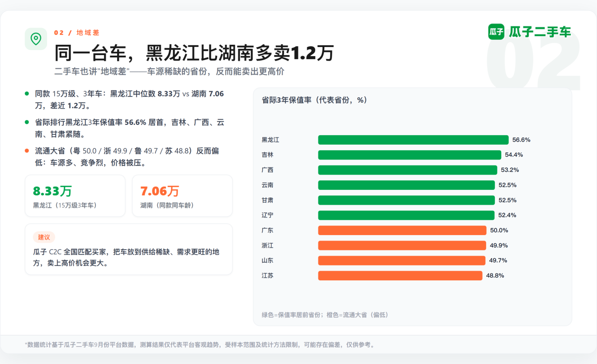Click the 甘肃 bar in the chart
The height and width of the screenshot is (364, 597).
point(407,200)
